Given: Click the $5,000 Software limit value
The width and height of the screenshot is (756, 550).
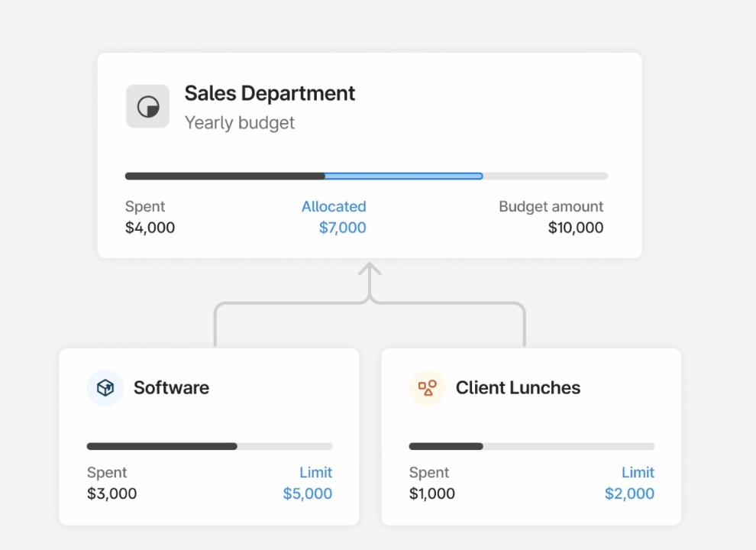Looking at the screenshot, I should coord(307,493).
